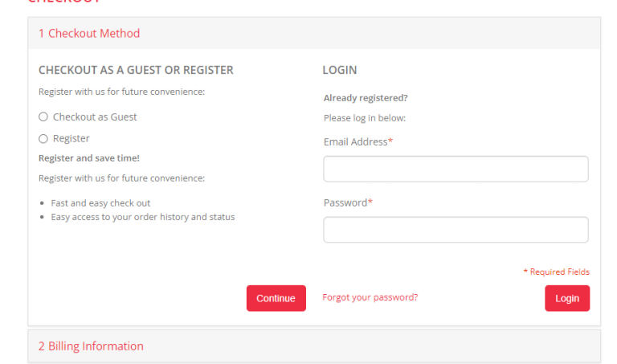
Task: Expand the 2 Billing Information section
Action: pyautogui.click(x=91, y=346)
